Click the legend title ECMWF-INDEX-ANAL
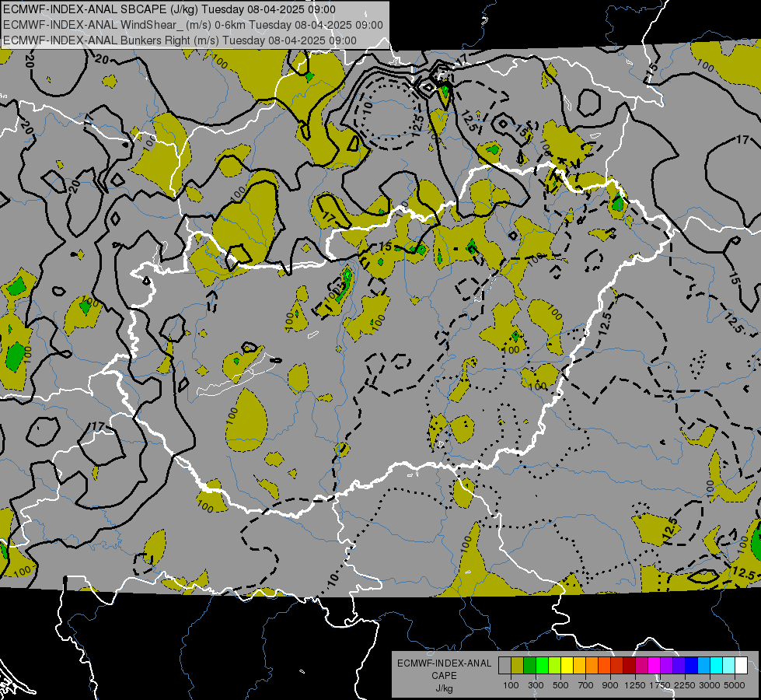This screenshot has height=700, width=761. (444, 663)
